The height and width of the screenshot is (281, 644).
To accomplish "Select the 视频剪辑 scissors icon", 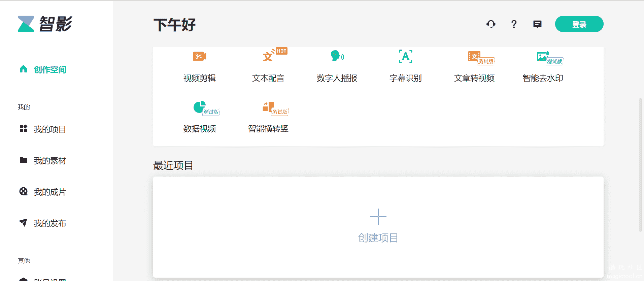I will [200, 56].
